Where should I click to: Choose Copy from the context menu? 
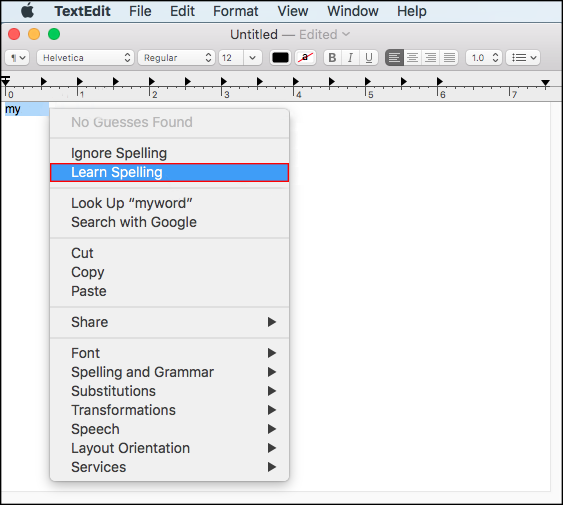point(169,272)
